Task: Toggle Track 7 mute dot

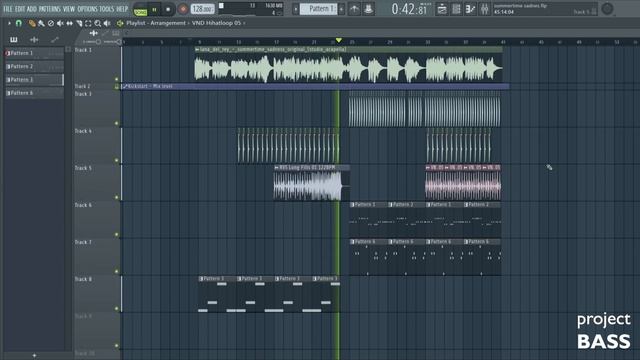Action: point(116,271)
